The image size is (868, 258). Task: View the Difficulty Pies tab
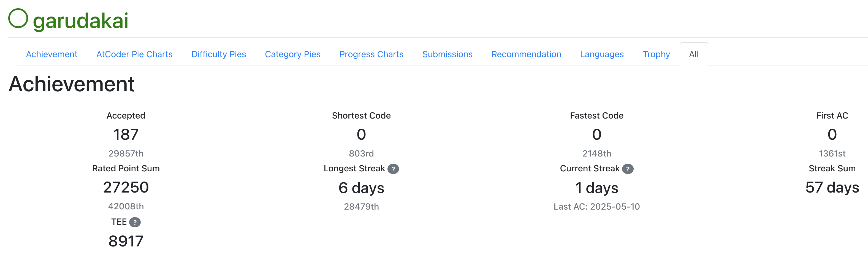pos(218,54)
